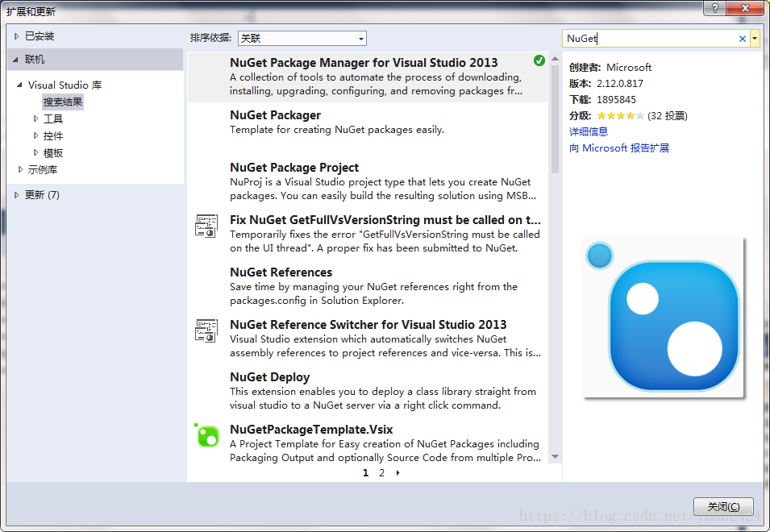The image size is (770, 532).
Task: Click the star rating for the extension
Action: (620, 116)
